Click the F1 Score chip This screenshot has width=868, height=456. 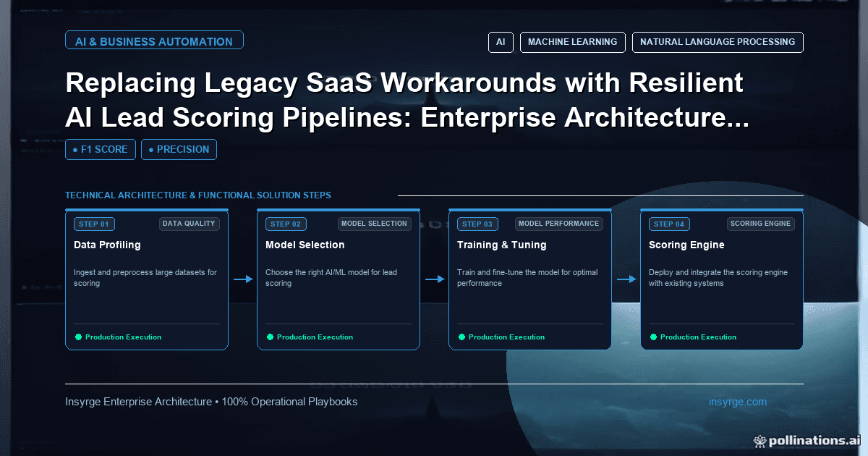[x=100, y=149]
